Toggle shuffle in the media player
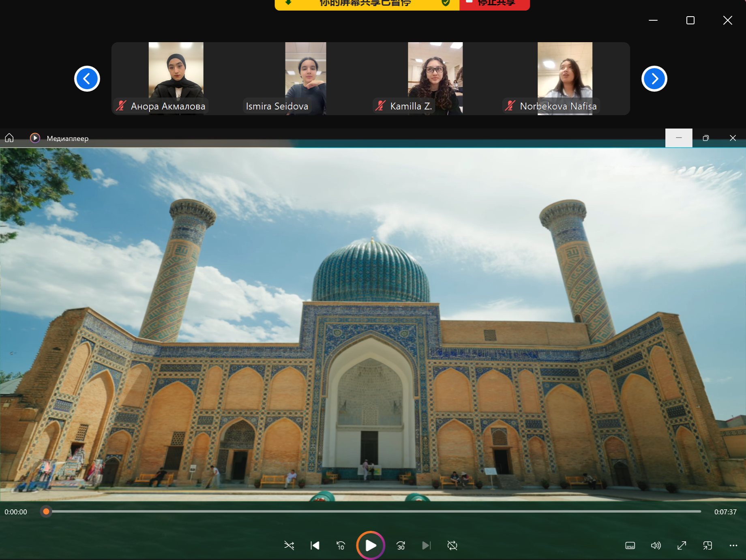This screenshot has width=746, height=560. pyautogui.click(x=289, y=545)
